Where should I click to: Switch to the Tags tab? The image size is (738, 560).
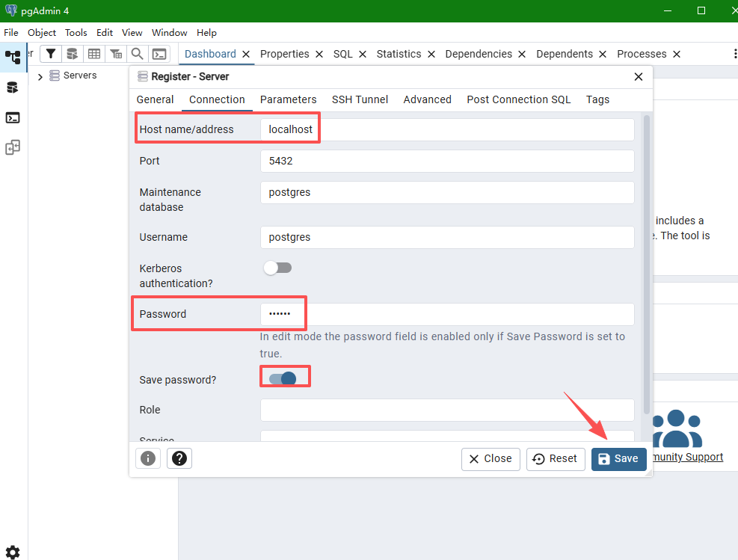[x=597, y=99]
